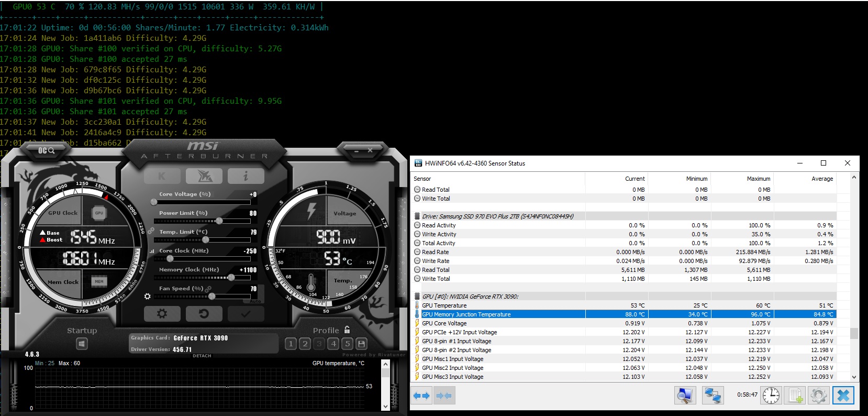Adjust the Core Voltage slider
The width and height of the screenshot is (868, 416).
[202, 202]
